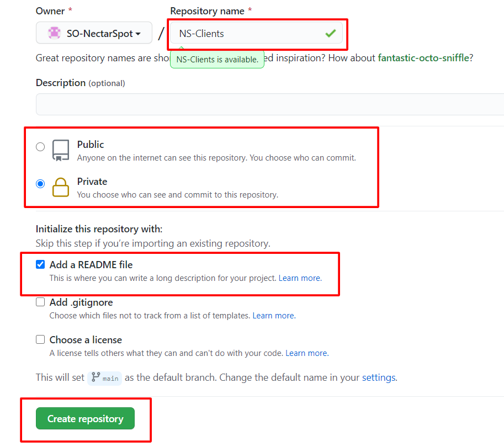Enable the Add .gitignore checkbox

click(x=40, y=302)
